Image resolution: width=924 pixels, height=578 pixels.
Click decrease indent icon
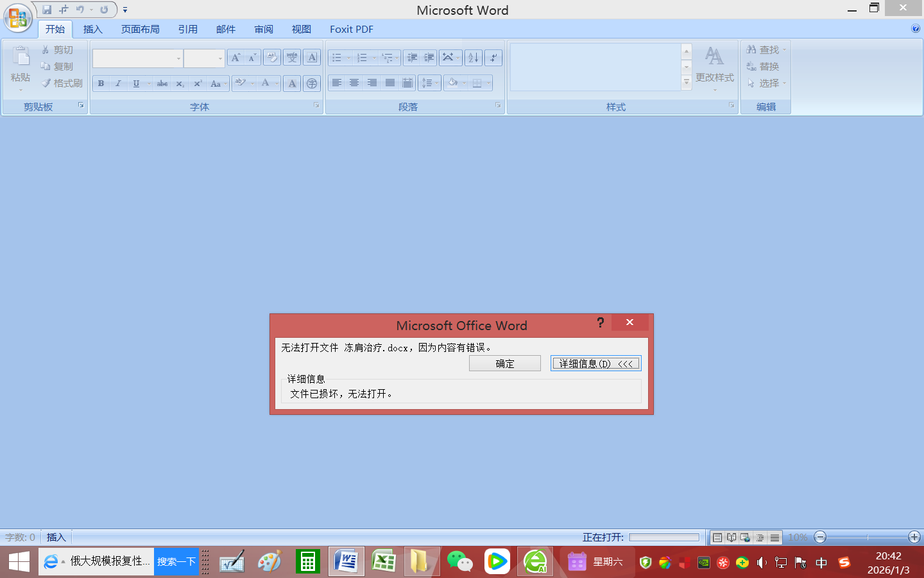coord(412,58)
